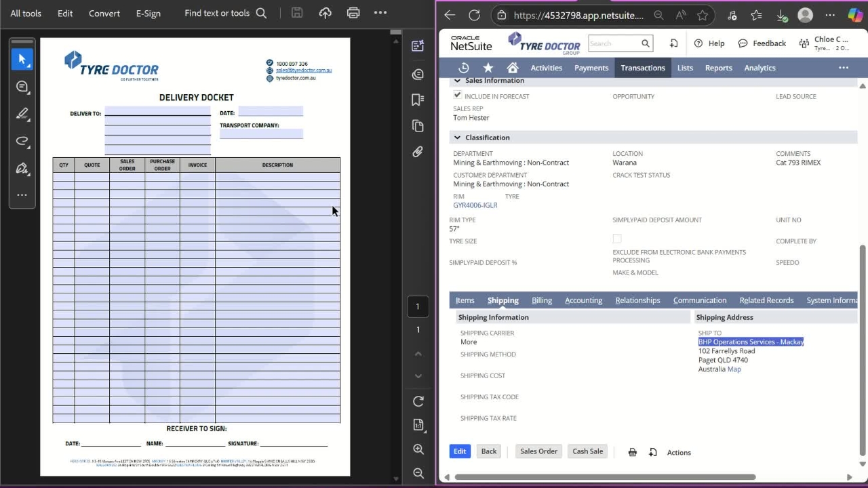Select the arrow selection tool in Acrobat

22,59
